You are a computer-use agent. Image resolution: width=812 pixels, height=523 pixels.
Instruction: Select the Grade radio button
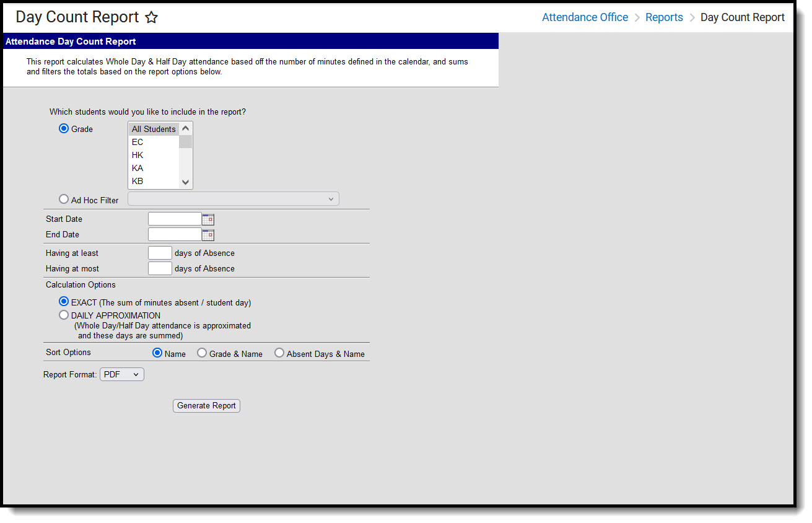click(x=64, y=129)
